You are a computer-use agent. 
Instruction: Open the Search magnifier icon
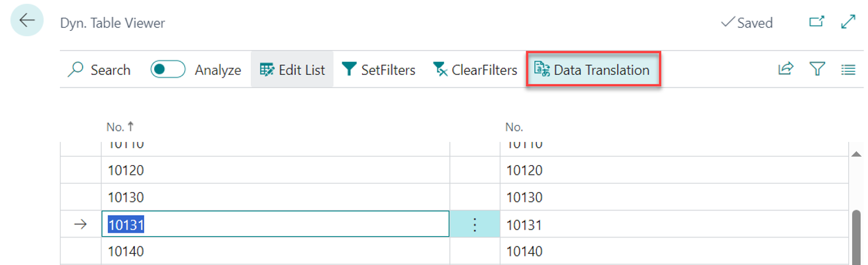(76, 70)
